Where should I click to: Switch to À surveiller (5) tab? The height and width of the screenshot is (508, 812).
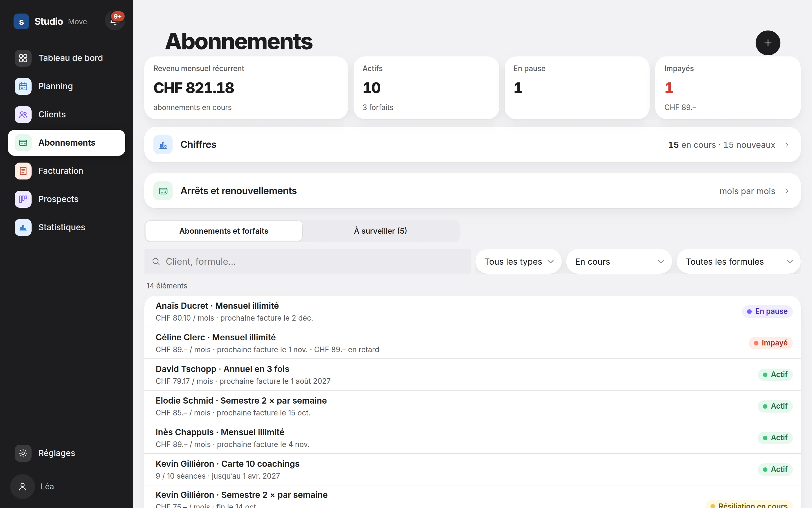pyautogui.click(x=381, y=231)
